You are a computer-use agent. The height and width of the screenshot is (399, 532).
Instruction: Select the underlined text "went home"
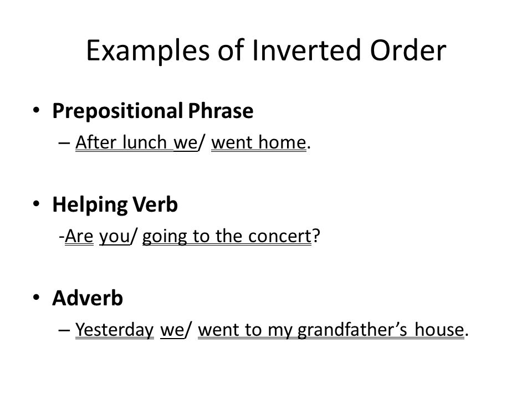click(x=259, y=142)
